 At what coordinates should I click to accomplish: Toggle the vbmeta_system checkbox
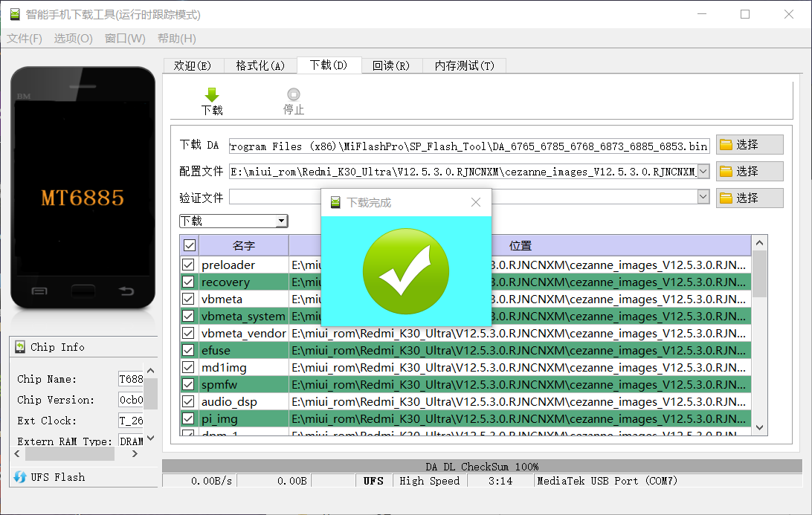coord(188,317)
